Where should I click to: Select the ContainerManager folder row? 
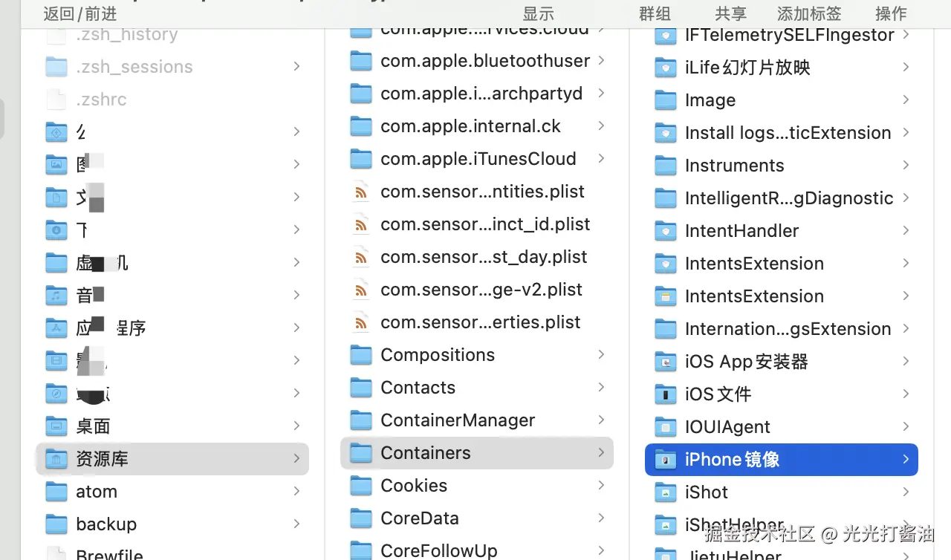click(457, 420)
